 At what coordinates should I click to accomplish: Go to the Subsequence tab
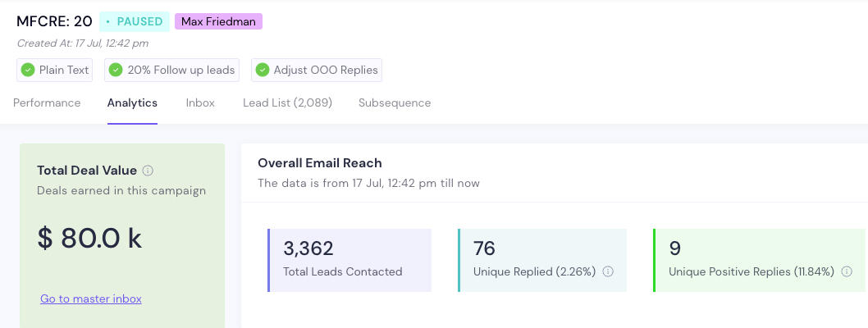pos(395,102)
